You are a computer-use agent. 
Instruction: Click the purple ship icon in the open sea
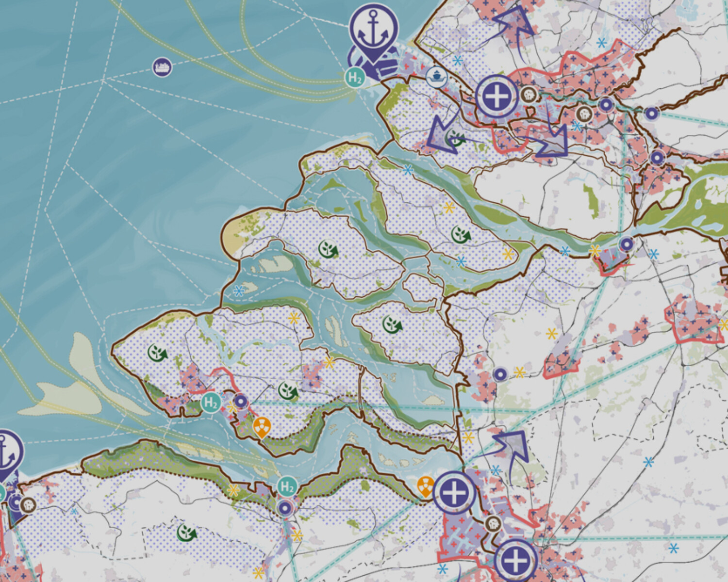[x=162, y=67]
